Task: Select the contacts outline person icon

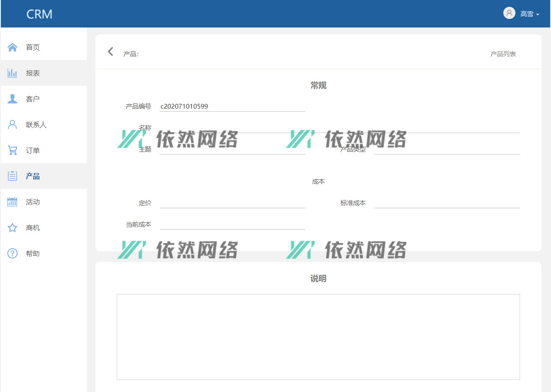Action: (12, 125)
